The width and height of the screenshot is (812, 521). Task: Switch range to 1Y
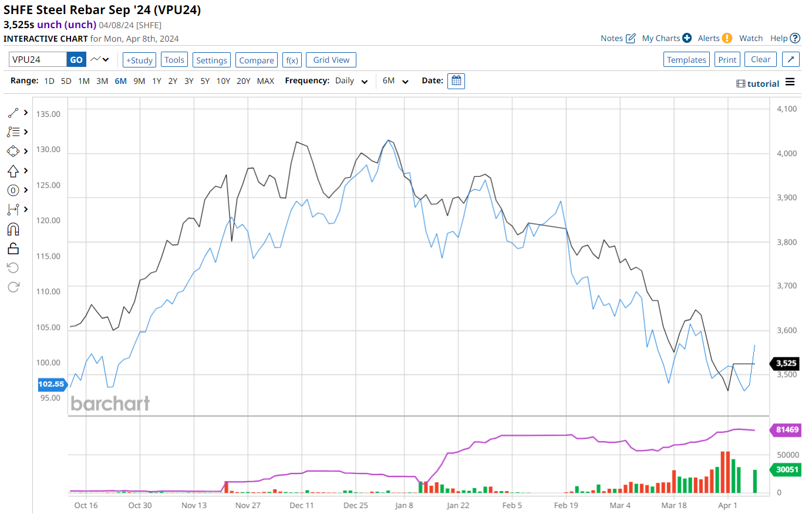coord(156,81)
